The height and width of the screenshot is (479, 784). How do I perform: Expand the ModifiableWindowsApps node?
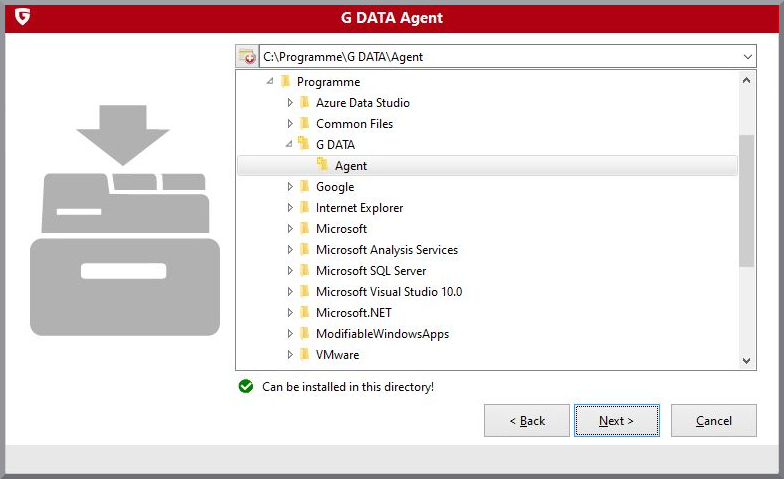[290, 334]
